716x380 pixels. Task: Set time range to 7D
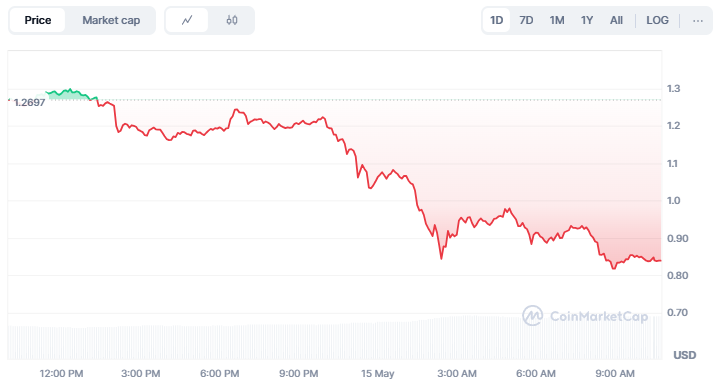coord(526,20)
